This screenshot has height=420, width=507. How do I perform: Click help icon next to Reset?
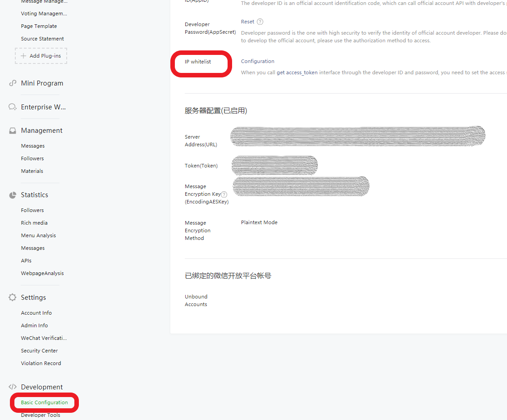pos(260,22)
